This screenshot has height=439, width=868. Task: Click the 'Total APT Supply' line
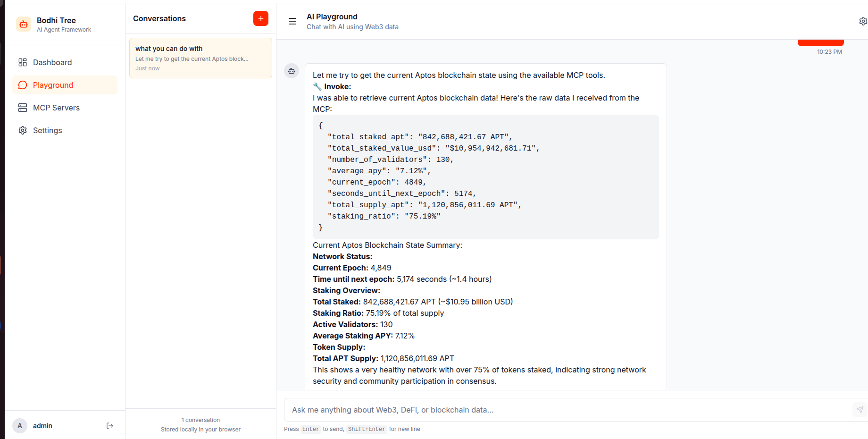(x=384, y=358)
